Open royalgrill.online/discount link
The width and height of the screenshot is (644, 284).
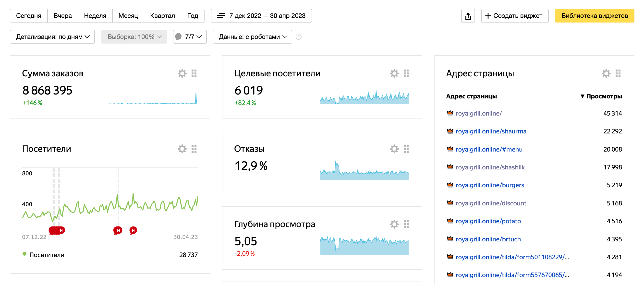click(x=491, y=203)
